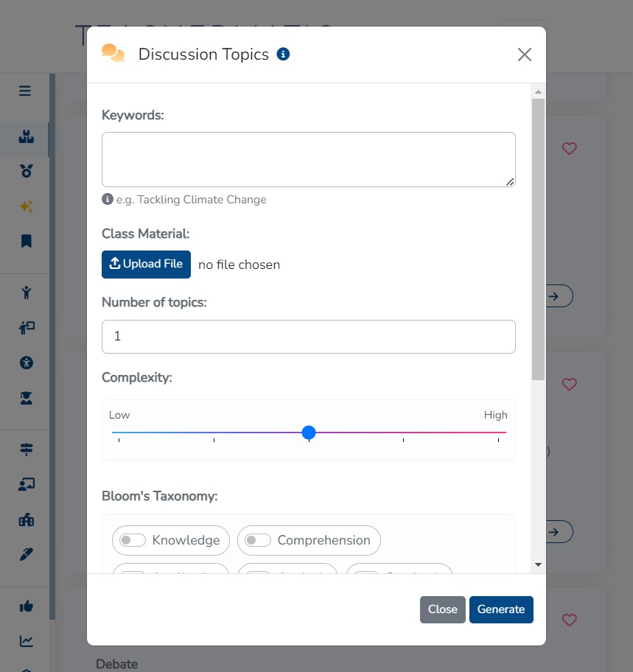Screen dimensions: 633x672
Task: Click the upper arrow button behind dialog
Action: (x=559, y=296)
